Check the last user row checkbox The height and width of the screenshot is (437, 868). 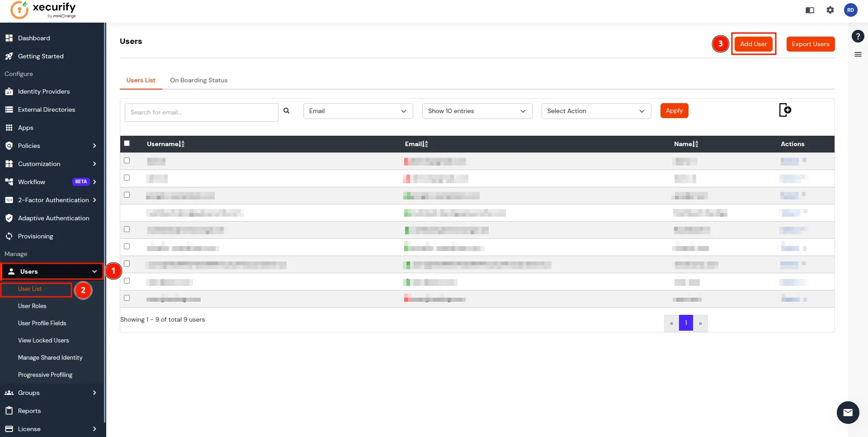pos(127,298)
